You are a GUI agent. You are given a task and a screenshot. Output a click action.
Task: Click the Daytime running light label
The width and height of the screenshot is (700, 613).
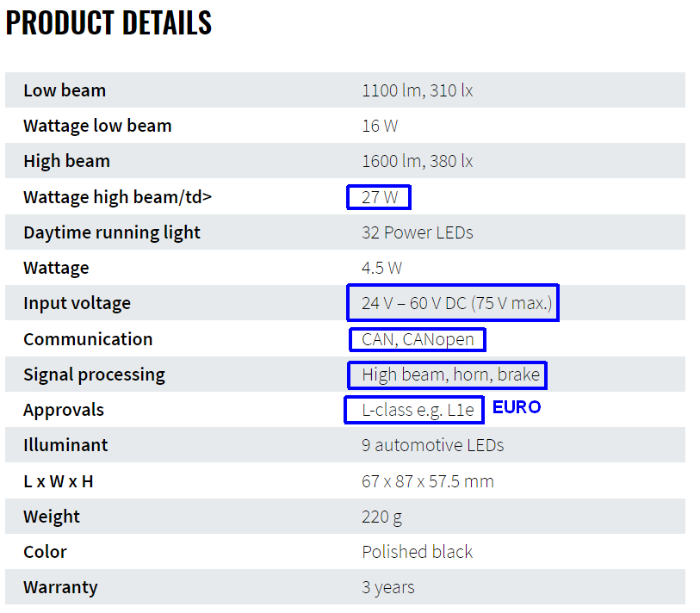coord(111,232)
